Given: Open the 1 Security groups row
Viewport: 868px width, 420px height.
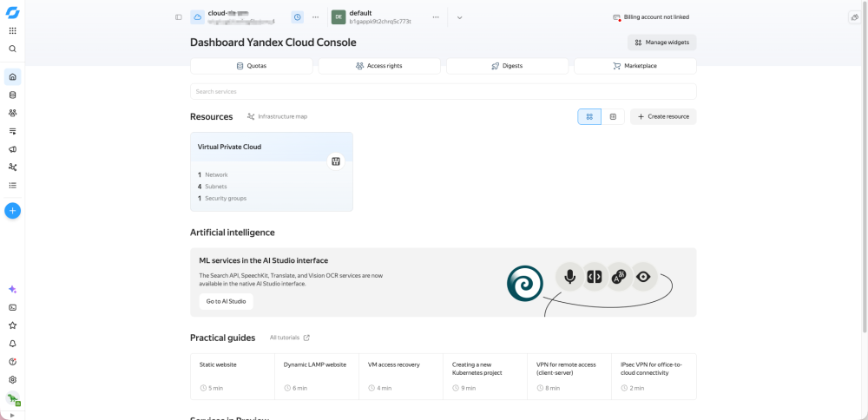Looking at the screenshot, I should (222, 198).
